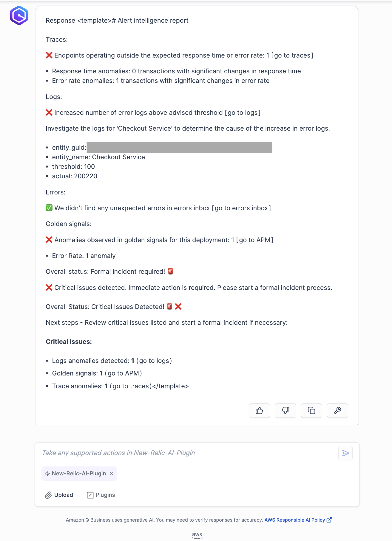
Task: Send the message with arrow icon
Action: (x=345, y=453)
